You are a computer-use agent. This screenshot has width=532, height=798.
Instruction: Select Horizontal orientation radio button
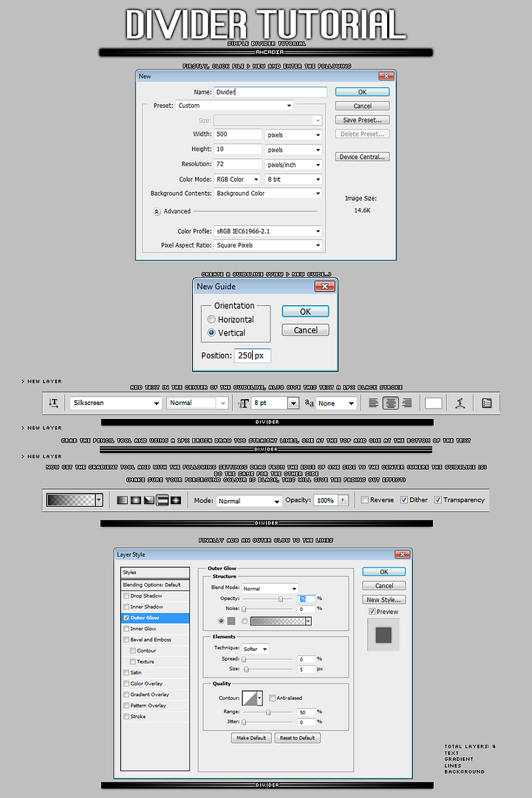coord(211,320)
